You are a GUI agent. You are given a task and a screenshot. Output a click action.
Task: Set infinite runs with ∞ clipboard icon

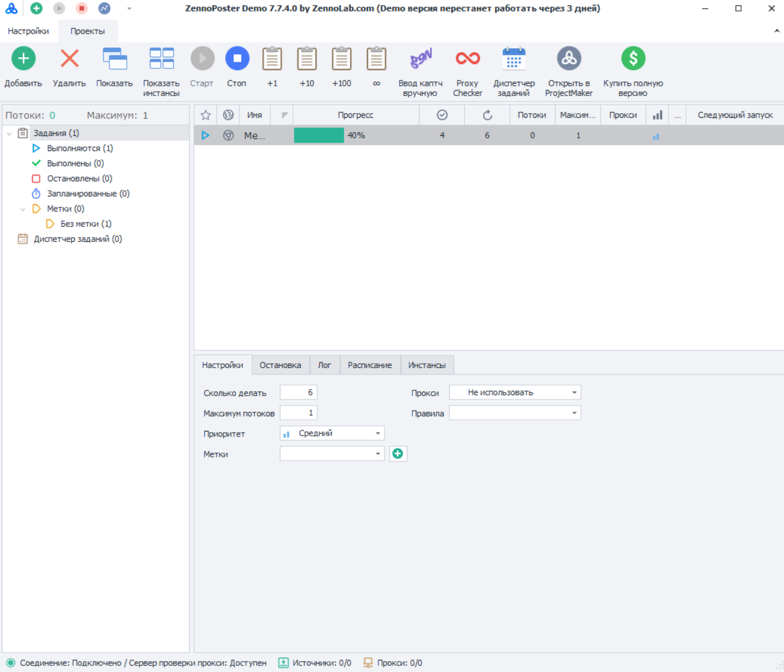[377, 59]
